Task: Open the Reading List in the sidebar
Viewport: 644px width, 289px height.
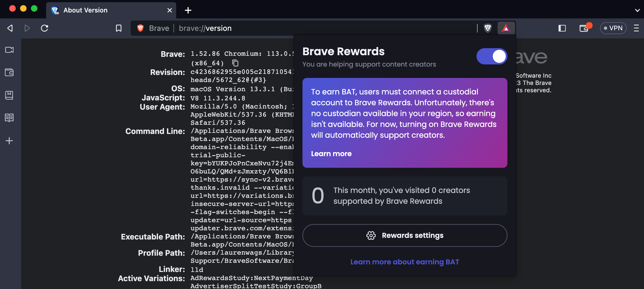Action: click(9, 117)
